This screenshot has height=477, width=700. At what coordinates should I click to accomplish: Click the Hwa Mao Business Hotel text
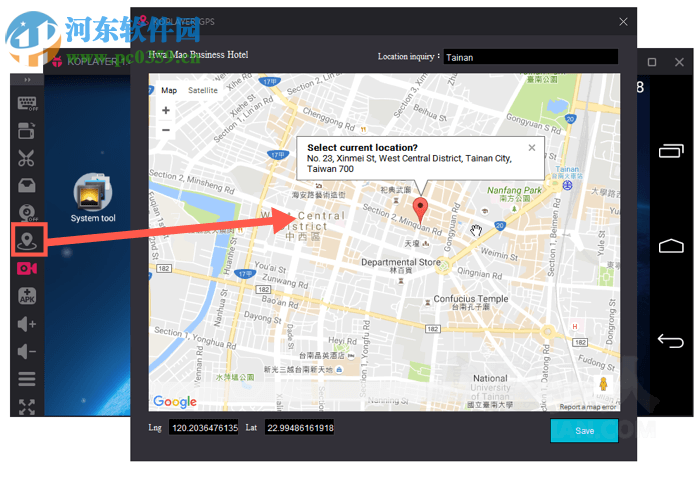(198, 54)
